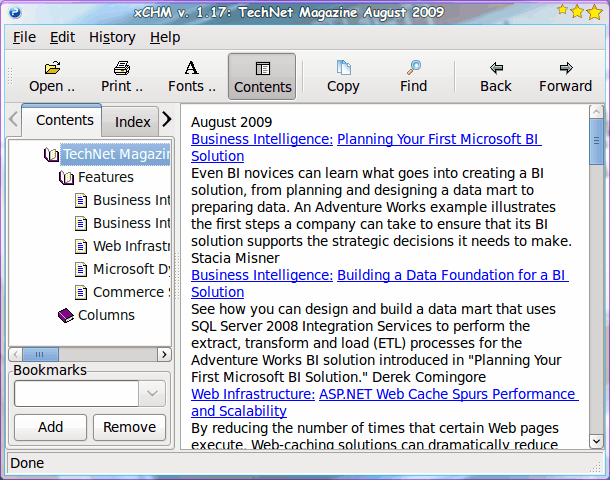The width and height of the screenshot is (610, 480).
Task: Click the star icons in title bar
Action: (x=579, y=12)
